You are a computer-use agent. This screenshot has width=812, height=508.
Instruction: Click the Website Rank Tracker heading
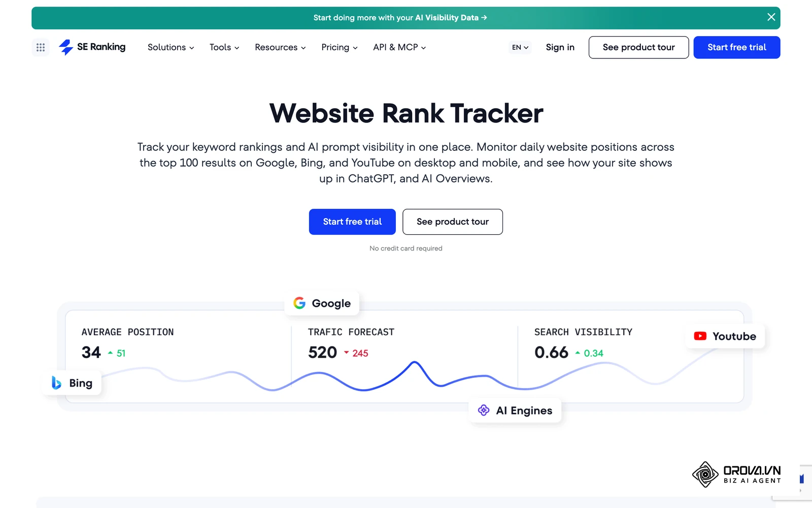[406, 113]
